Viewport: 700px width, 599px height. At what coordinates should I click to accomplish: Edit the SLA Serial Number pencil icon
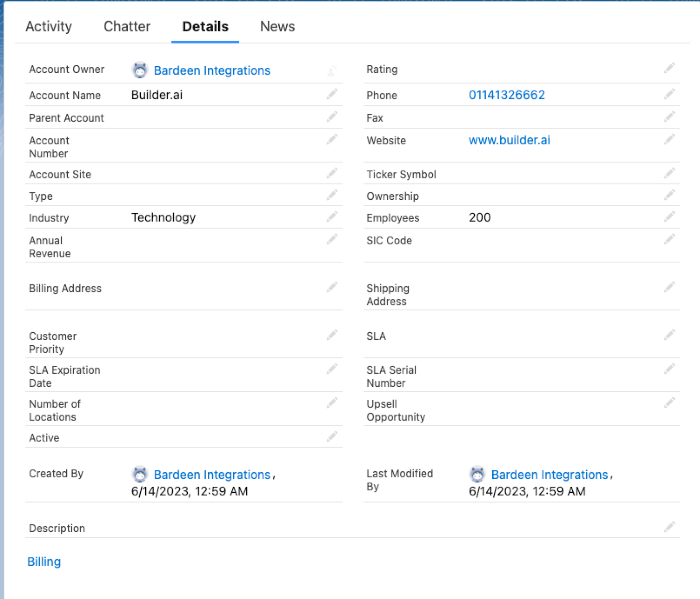click(x=669, y=369)
